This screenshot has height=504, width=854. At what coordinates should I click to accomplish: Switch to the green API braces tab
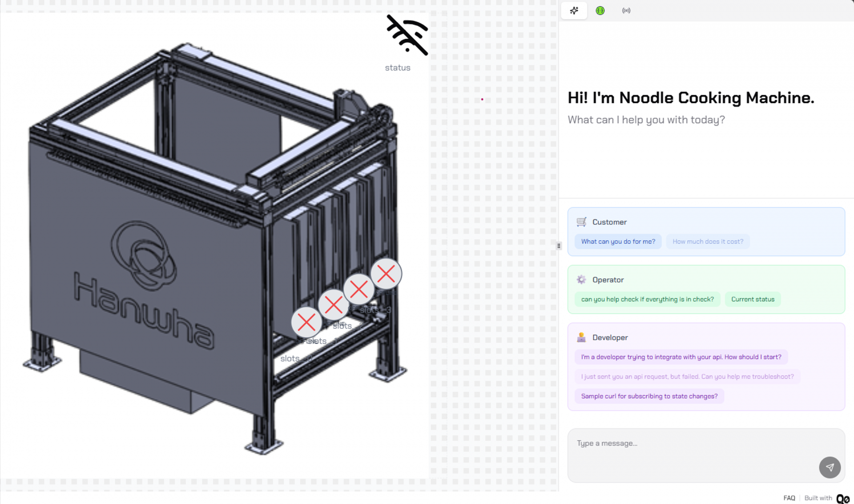pyautogui.click(x=600, y=11)
